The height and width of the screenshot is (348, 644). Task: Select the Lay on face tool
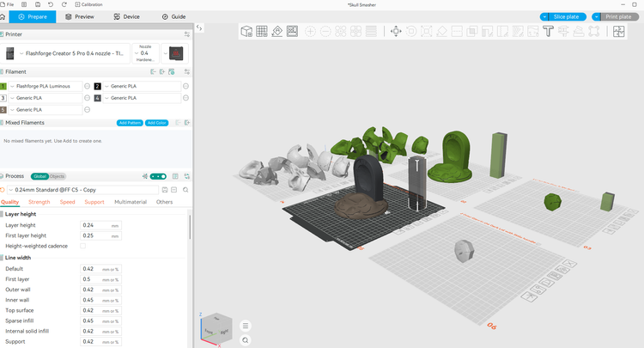point(441,31)
